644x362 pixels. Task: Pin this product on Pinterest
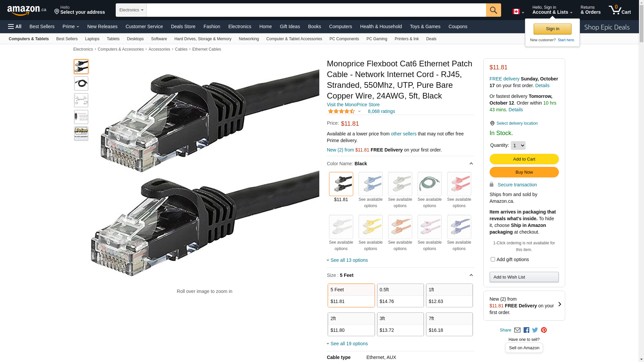pos(544,330)
